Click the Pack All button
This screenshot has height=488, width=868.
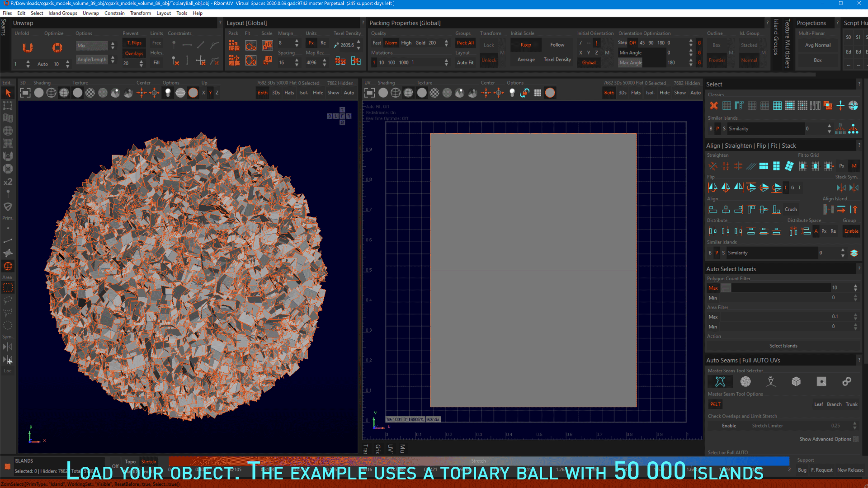tap(465, 43)
